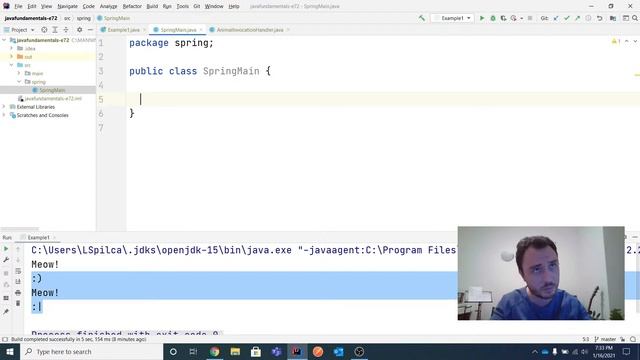Open the Build menu
Screen dimensions: 640x360
tap(152, 6)
